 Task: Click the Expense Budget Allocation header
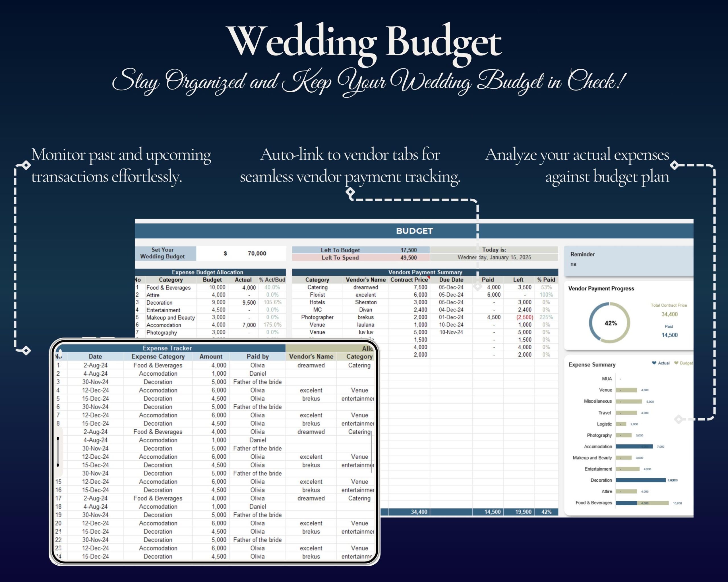(x=208, y=272)
